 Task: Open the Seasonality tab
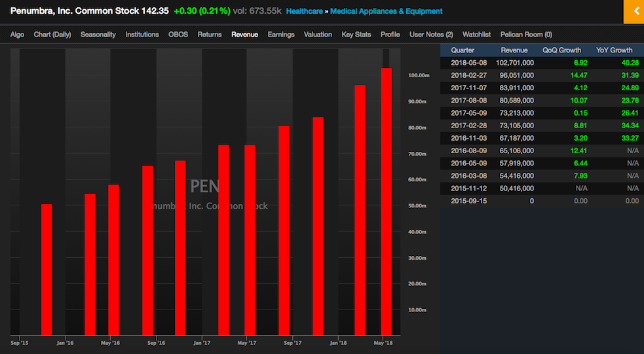click(x=98, y=35)
